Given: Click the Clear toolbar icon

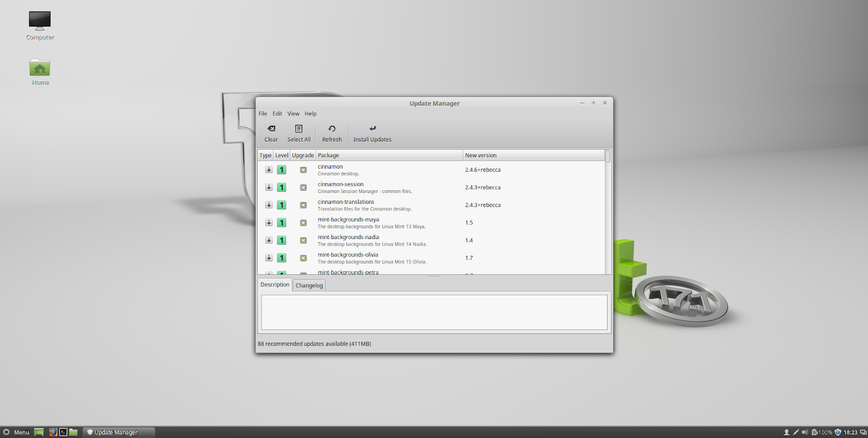Looking at the screenshot, I should click(271, 128).
